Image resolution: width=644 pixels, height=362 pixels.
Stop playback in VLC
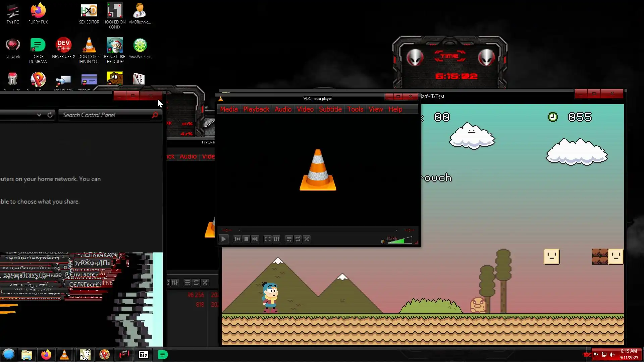pyautogui.click(x=246, y=239)
